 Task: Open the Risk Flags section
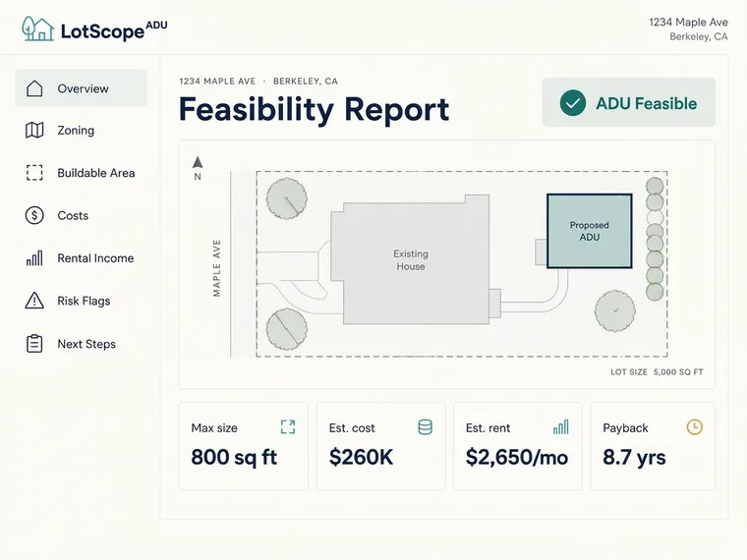point(81,301)
